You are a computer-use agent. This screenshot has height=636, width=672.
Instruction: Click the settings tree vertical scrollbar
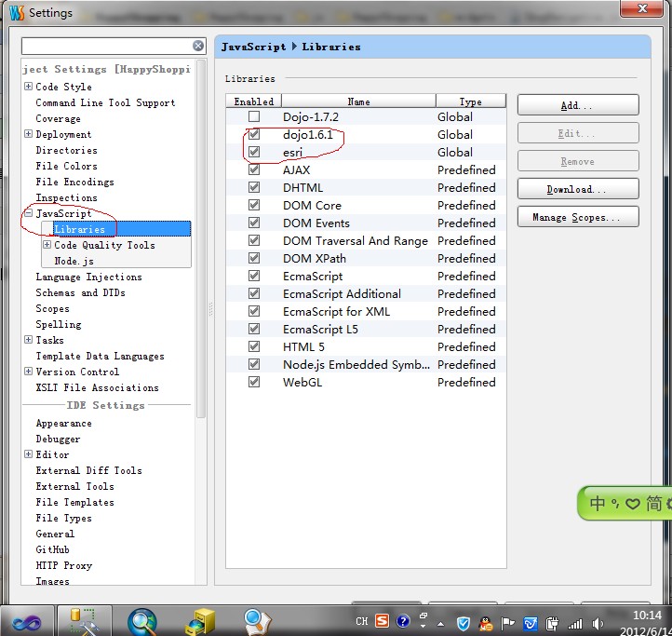click(201, 238)
